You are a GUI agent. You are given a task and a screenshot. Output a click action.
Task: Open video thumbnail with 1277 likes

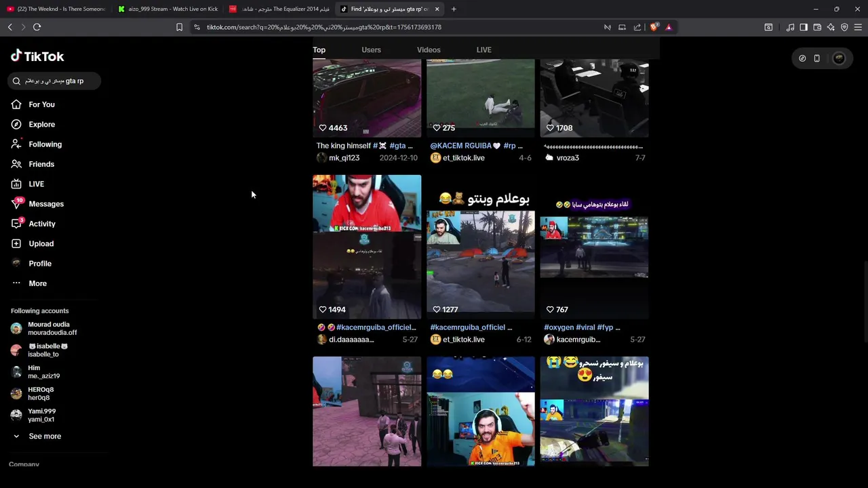click(x=481, y=247)
